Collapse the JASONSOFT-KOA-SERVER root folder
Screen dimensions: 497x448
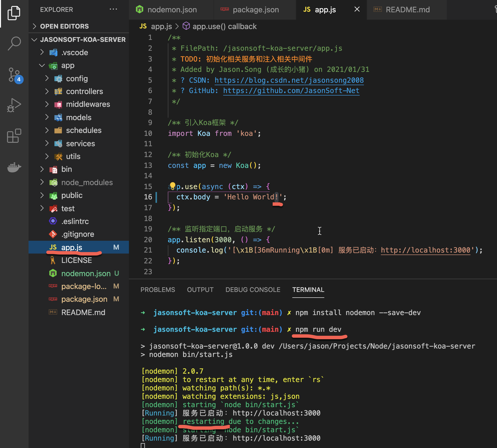tap(34, 39)
